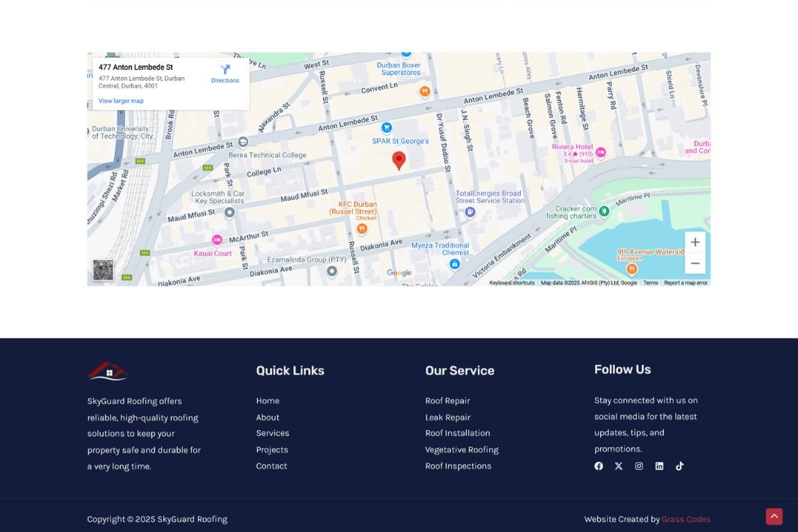This screenshot has height=532, width=798.
Task: Open the map Terms link
Action: click(x=650, y=282)
